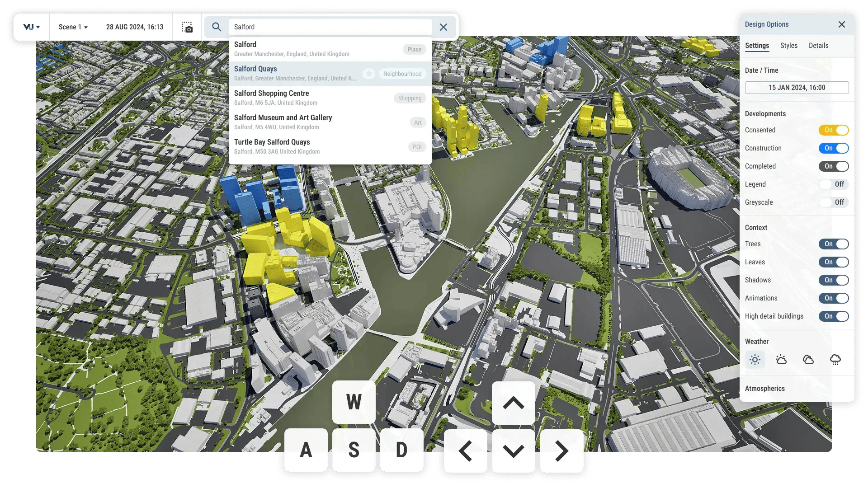The height and width of the screenshot is (488, 868).
Task: Choose the Salford Quays search result
Action: 330,74
